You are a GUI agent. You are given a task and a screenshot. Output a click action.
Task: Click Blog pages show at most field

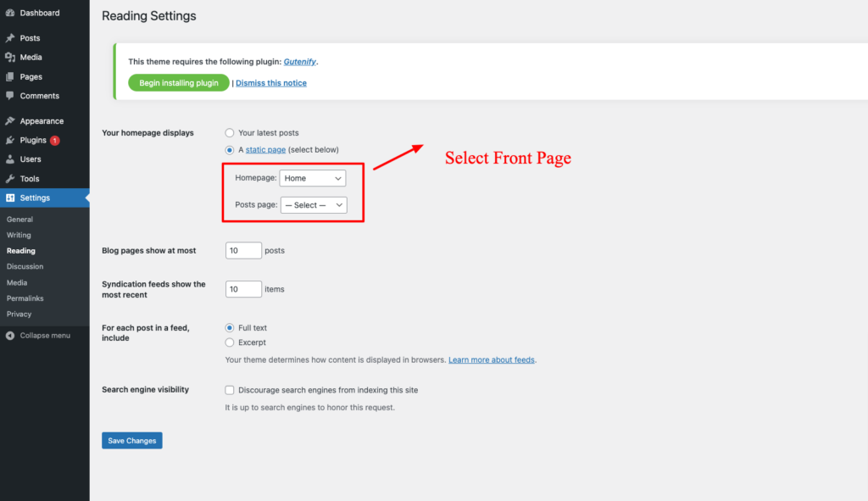pyautogui.click(x=243, y=251)
